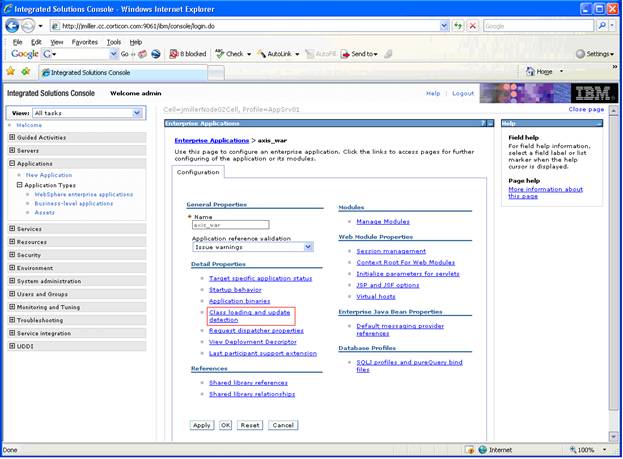Click the browser Back arrow button
The height and width of the screenshot is (459, 623).
(12, 26)
